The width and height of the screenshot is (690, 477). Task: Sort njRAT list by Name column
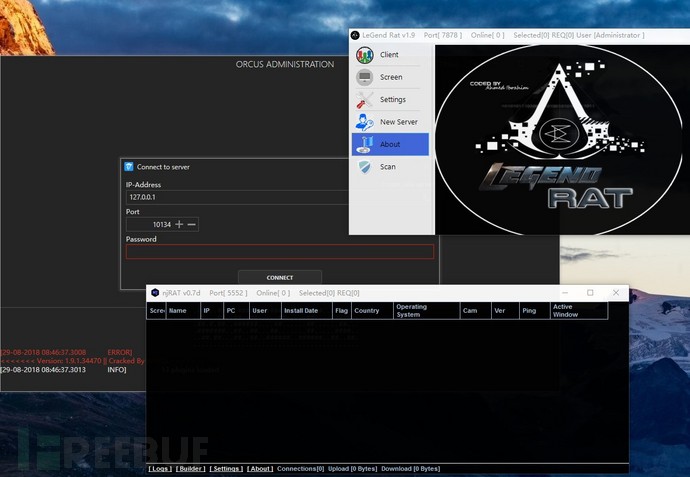[x=183, y=311]
